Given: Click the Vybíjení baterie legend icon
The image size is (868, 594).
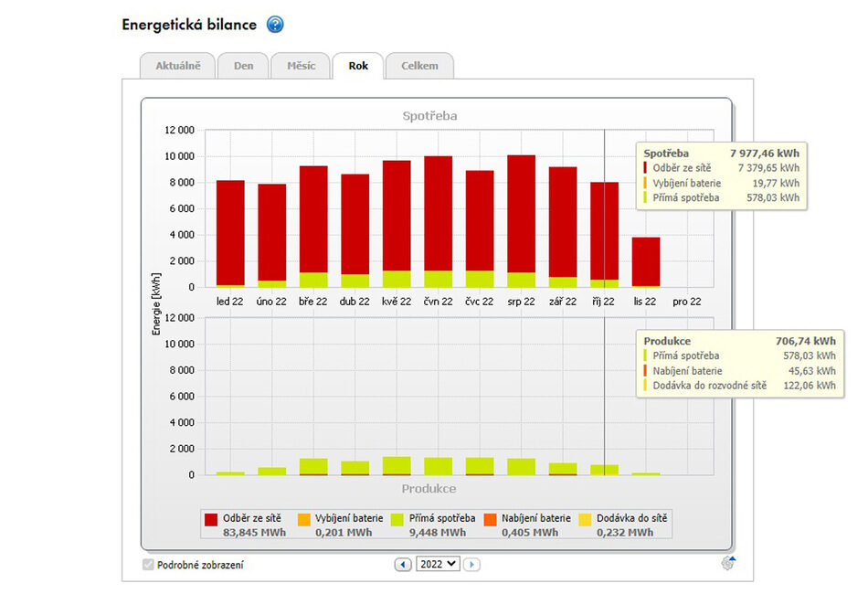Looking at the screenshot, I should 303,519.
